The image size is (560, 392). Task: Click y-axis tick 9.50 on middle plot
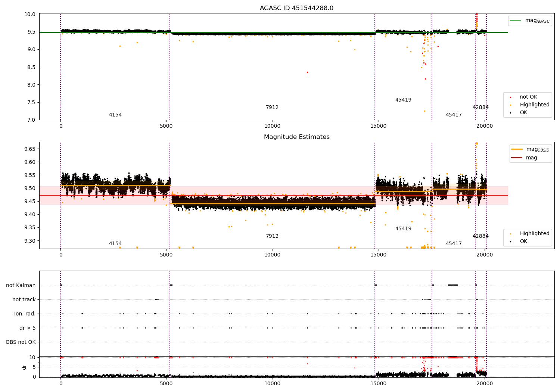30,189
